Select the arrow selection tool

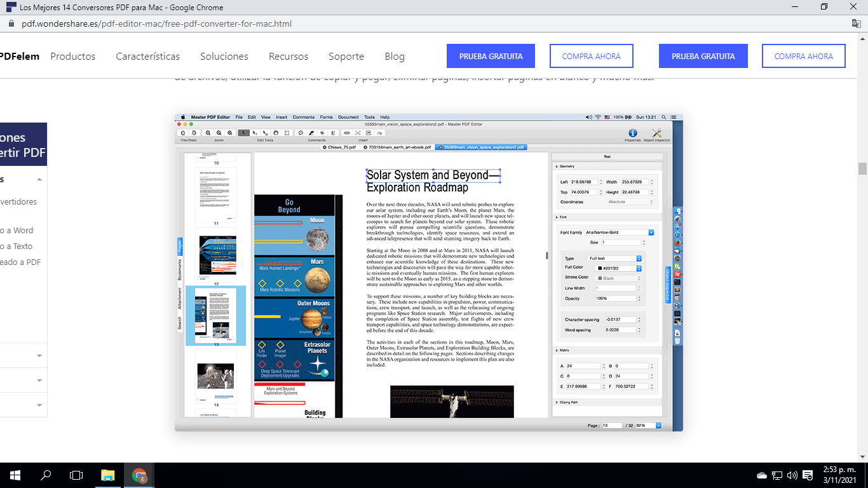243,133
